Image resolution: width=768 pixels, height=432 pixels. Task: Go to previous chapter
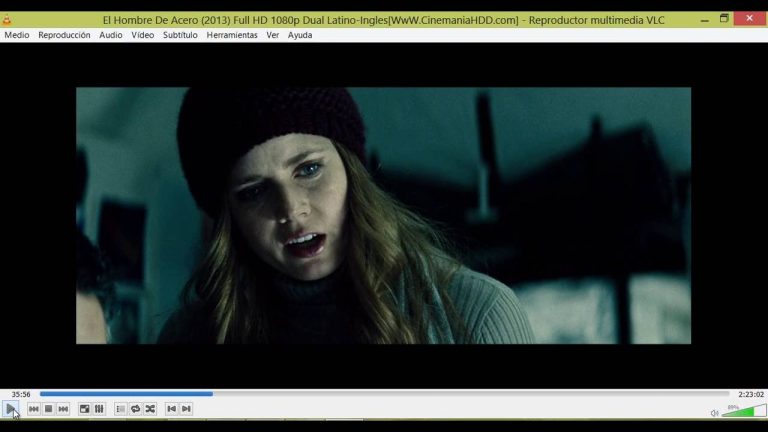(171, 408)
